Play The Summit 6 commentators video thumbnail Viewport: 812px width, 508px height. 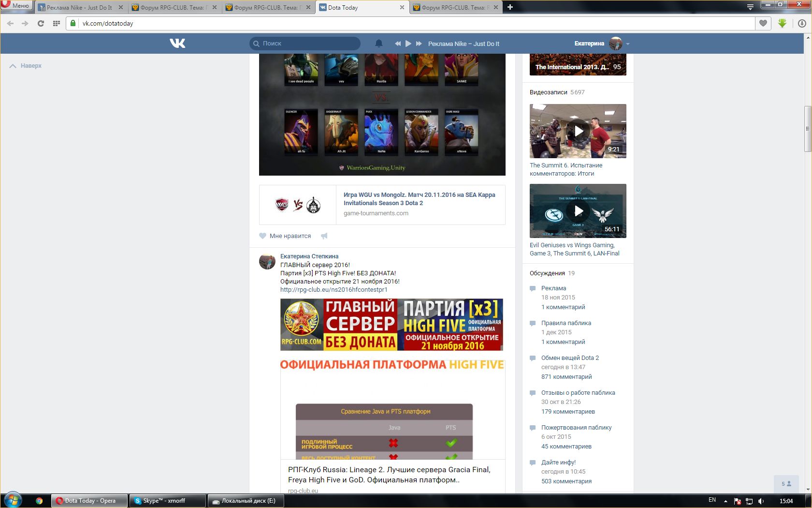(x=578, y=131)
